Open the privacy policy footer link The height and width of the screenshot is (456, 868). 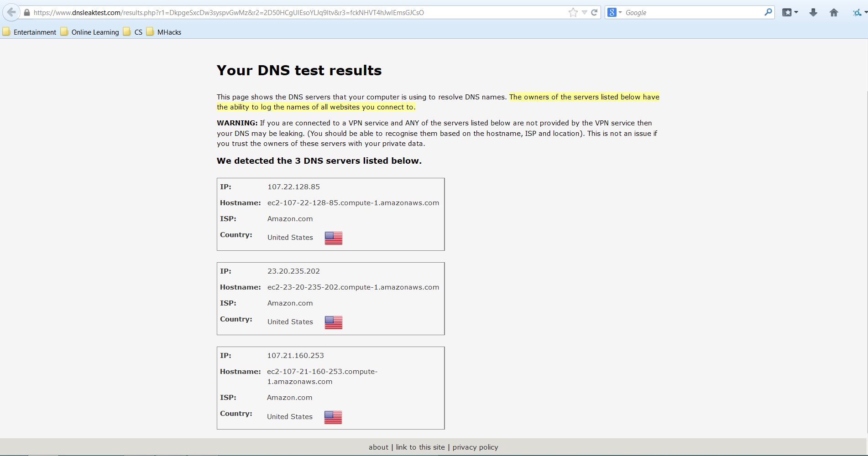[x=475, y=447]
